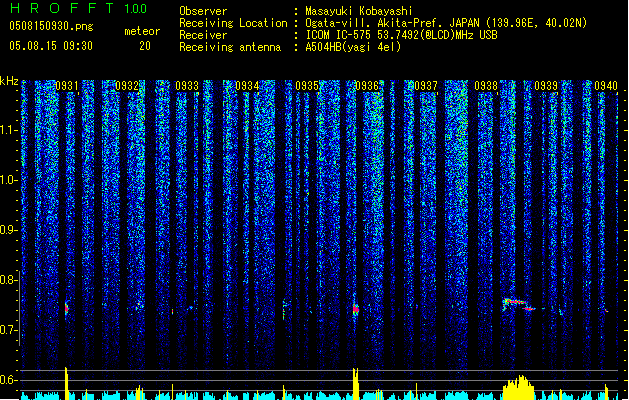Click the long meteor echo trail after 0938
The width and height of the screenshot is (629, 400).
click(x=519, y=304)
